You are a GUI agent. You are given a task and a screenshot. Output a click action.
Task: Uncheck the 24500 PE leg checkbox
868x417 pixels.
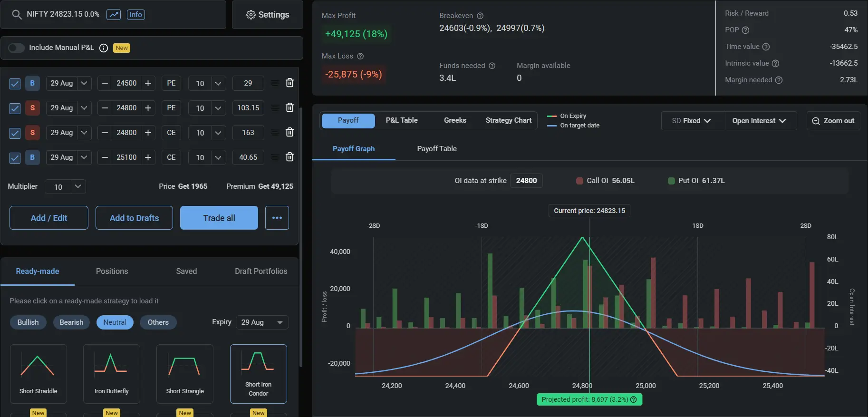click(15, 84)
